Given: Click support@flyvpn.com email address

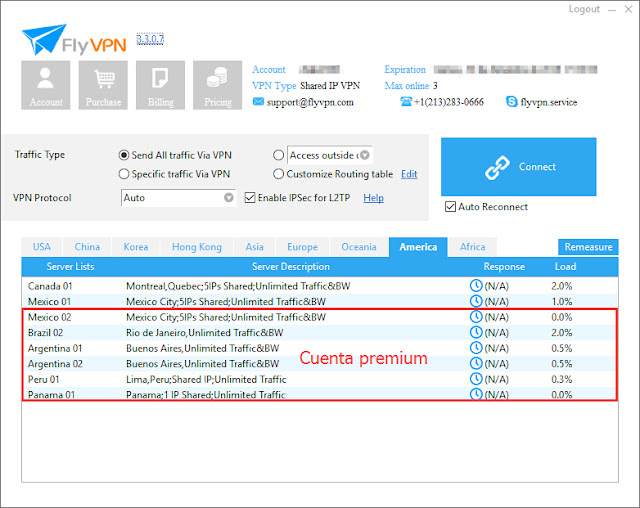Looking at the screenshot, I should (x=310, y=102).
